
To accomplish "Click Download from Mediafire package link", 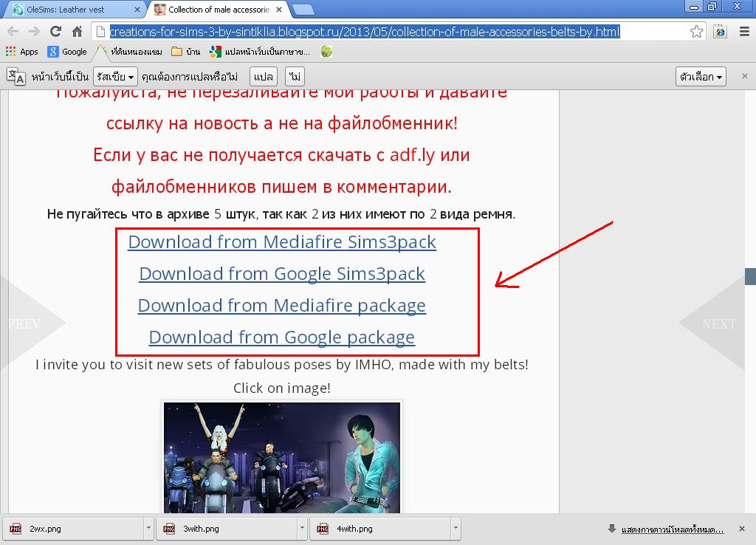I will 282,305.
